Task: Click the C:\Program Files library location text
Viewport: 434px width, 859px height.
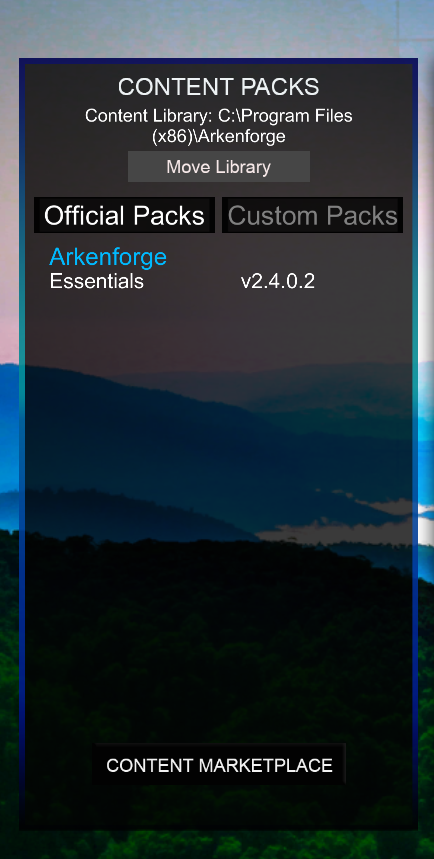Action: click(x=285, y=116)
